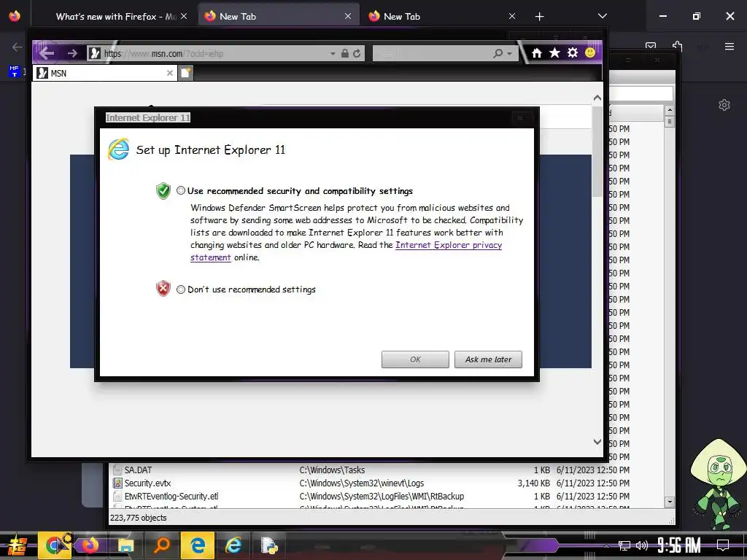Go back in Internet Explorer
This screenshot has width=747, height=560.
click(x=47, y=52)
